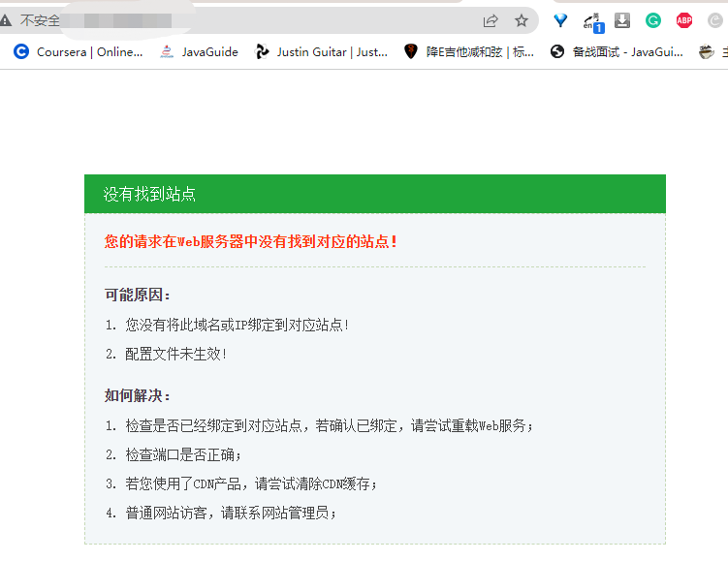Open the JavaGuide bookmark
Viewport: 728px width, 561px height.
click(199, 51)
